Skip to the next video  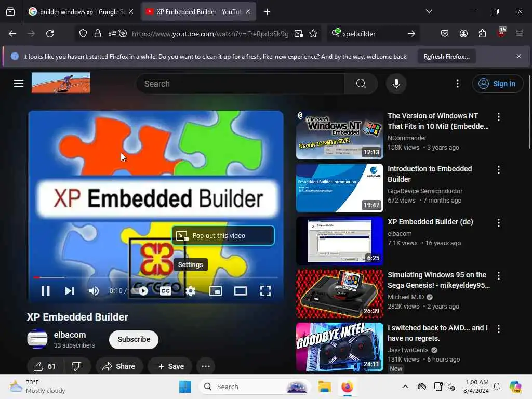(x=70, y=291)
